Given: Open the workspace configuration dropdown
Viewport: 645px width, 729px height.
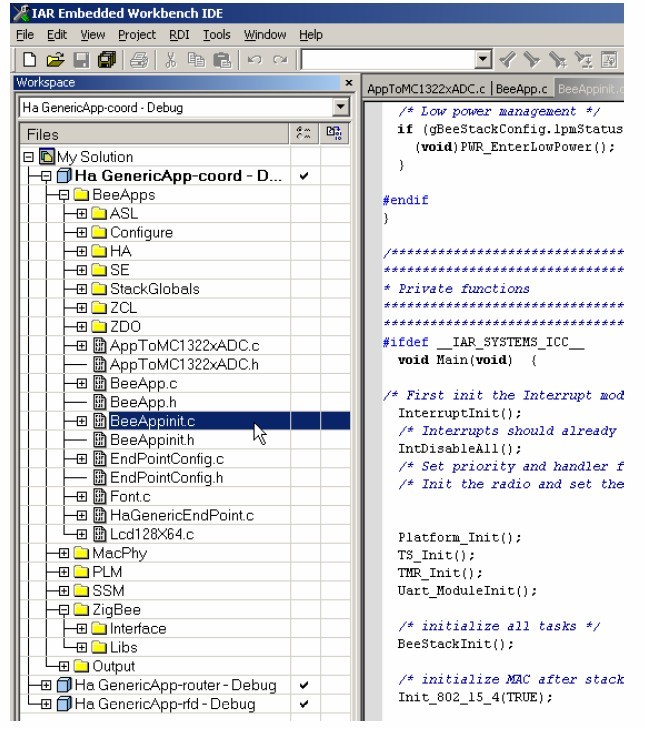Looking at the screenshot, I should click(341, 107).
